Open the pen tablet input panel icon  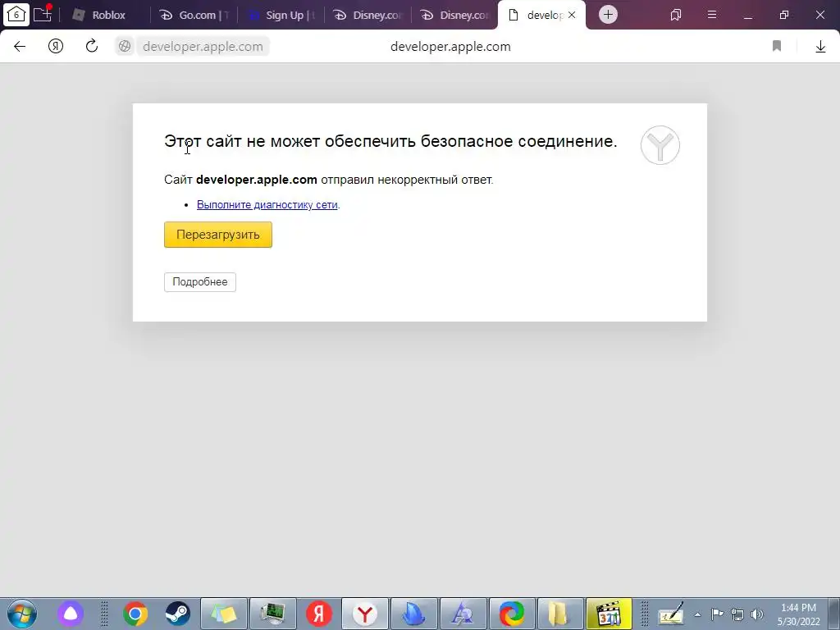(x=671, y=614)
